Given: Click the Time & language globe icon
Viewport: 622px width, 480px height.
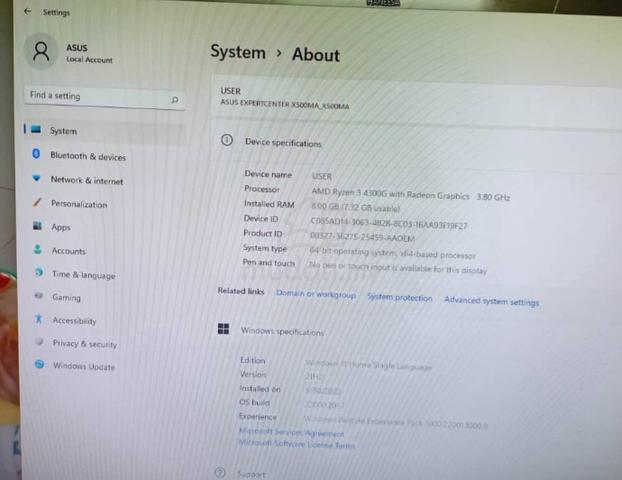Looking at the screenshot, I should tap(38, 273).
